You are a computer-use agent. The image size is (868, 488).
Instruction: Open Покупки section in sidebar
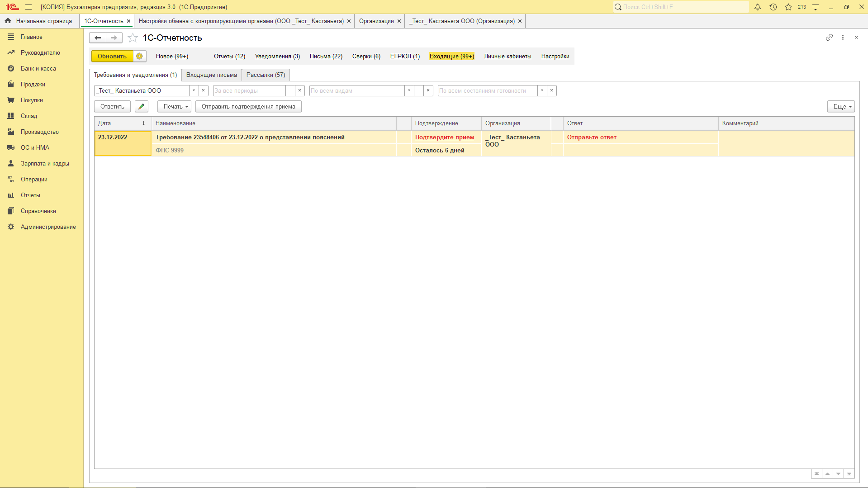point(32,100)
